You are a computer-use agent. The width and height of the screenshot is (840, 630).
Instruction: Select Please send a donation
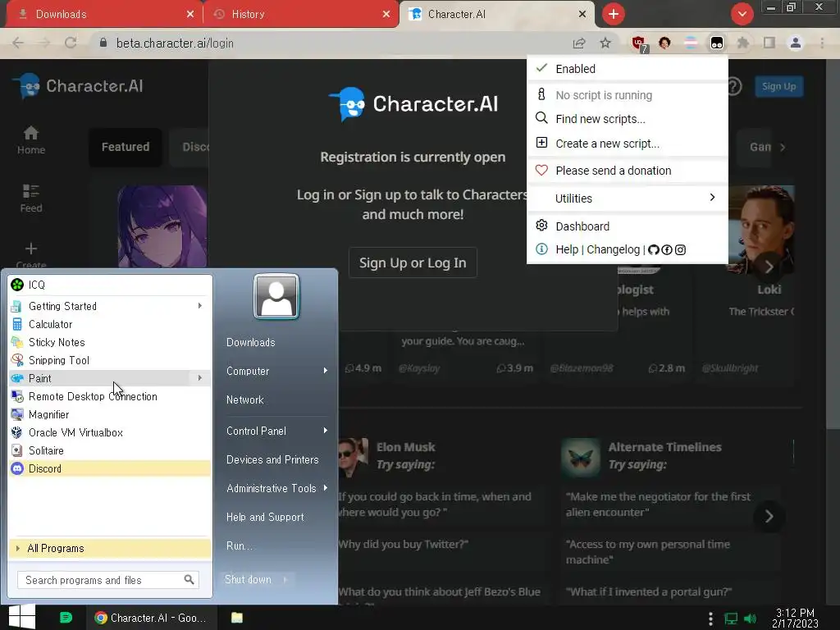tap(628, 171)
